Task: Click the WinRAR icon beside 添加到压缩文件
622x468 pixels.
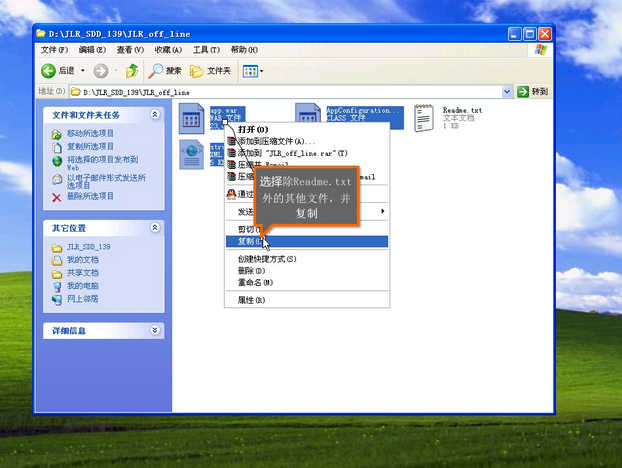Action: tap(231, 141)
